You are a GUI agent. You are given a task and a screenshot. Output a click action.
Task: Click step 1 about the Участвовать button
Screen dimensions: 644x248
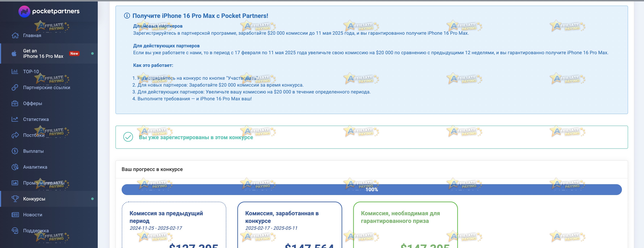[195, 78]
